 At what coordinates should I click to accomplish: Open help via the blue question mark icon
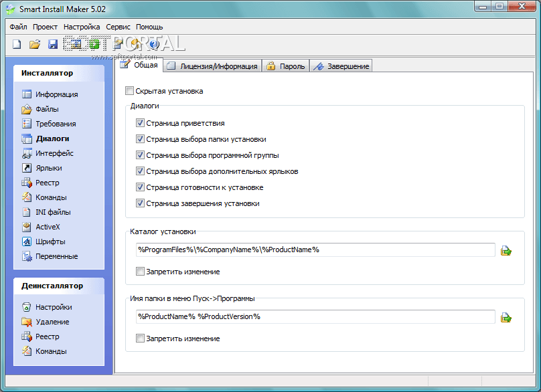point(153,44)
